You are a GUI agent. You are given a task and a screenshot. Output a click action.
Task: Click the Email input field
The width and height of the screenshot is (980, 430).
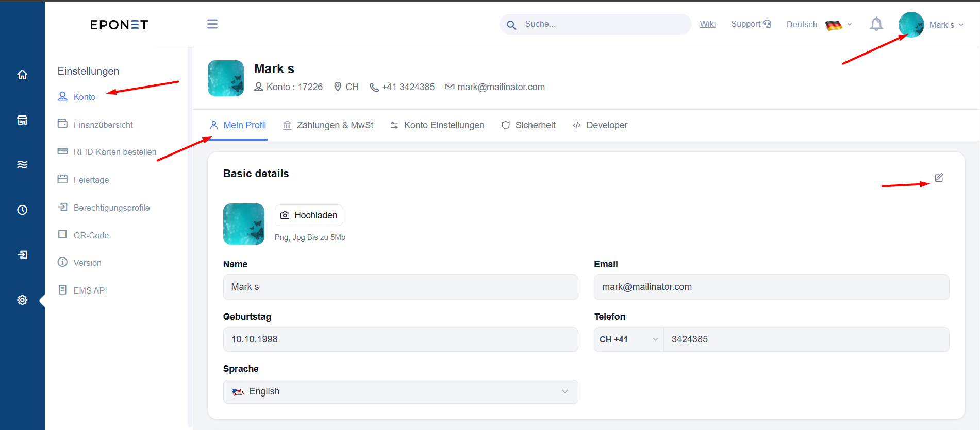tap(771, 287)
